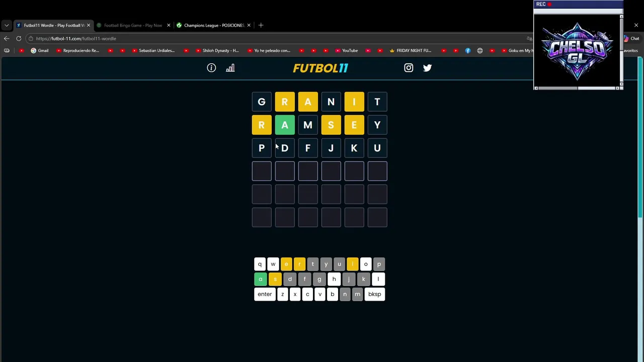Screen dimensions: 644x362
Task: Tap the gray u key
Action: (339, 264)
